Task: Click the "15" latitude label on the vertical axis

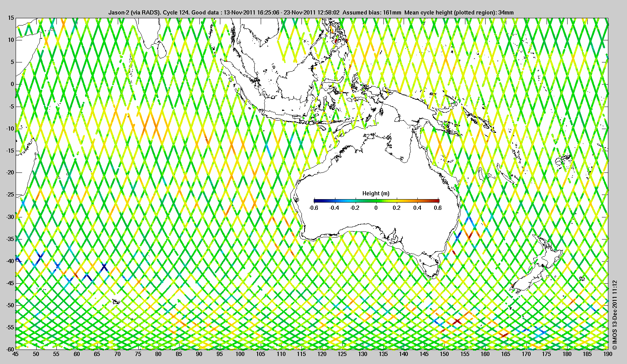Action: tap(11, 18)
